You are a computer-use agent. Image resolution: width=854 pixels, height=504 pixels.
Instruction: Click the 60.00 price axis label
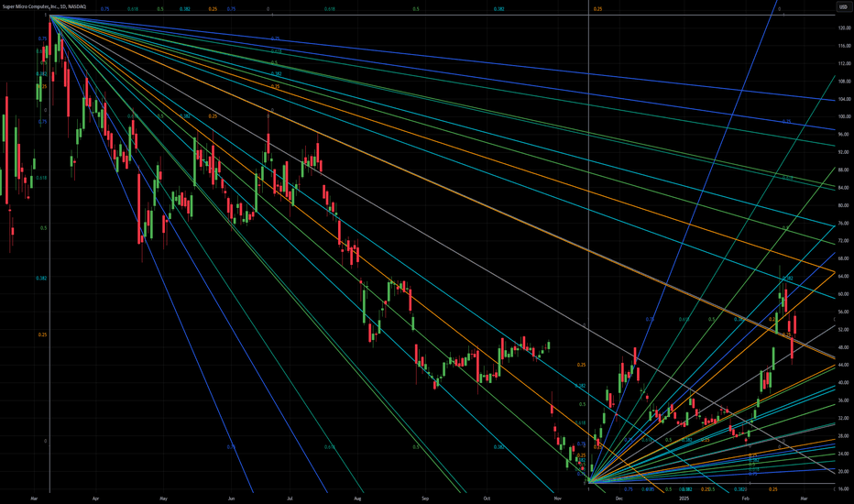click(x=845, y=294)
